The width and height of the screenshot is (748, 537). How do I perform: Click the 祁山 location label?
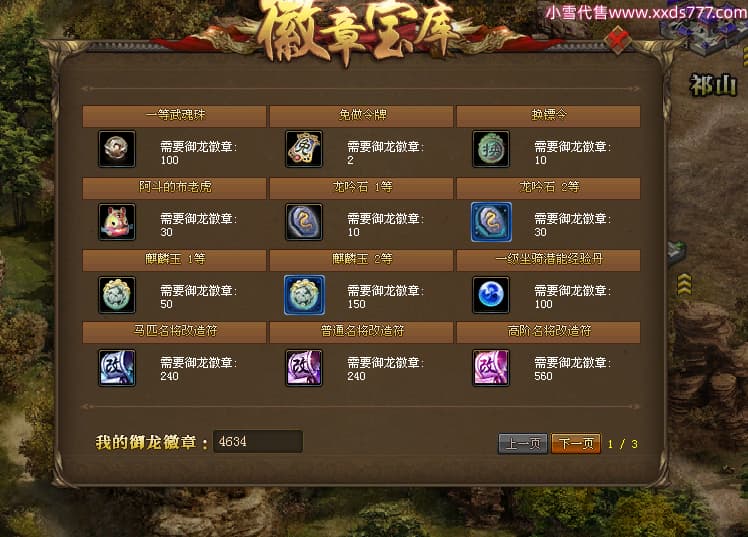[713, 85]
